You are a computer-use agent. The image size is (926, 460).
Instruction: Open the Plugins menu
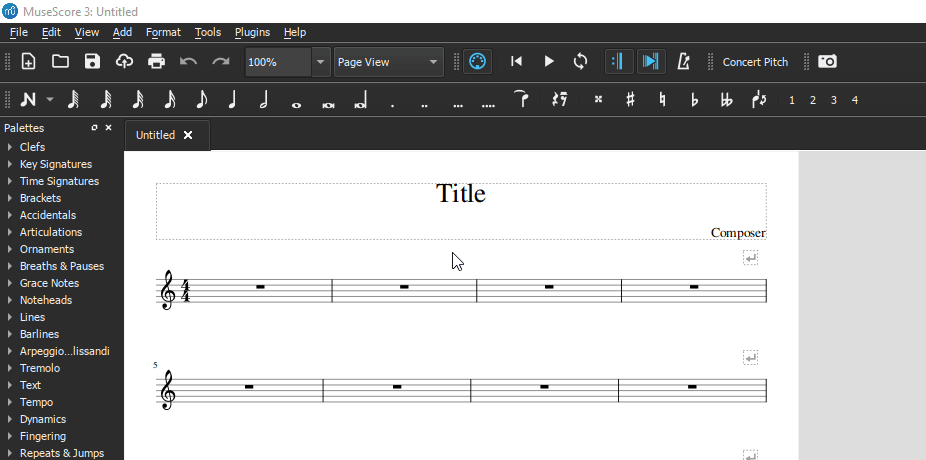(x=252, y=32)
